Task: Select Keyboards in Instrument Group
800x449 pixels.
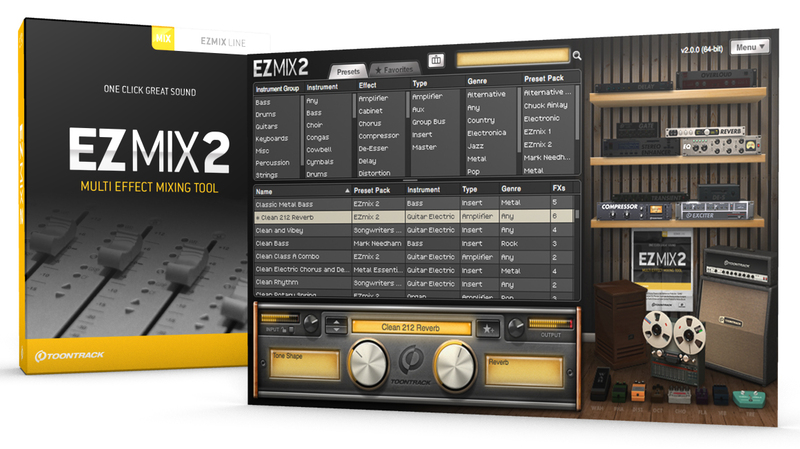Action: coord(272,138)
